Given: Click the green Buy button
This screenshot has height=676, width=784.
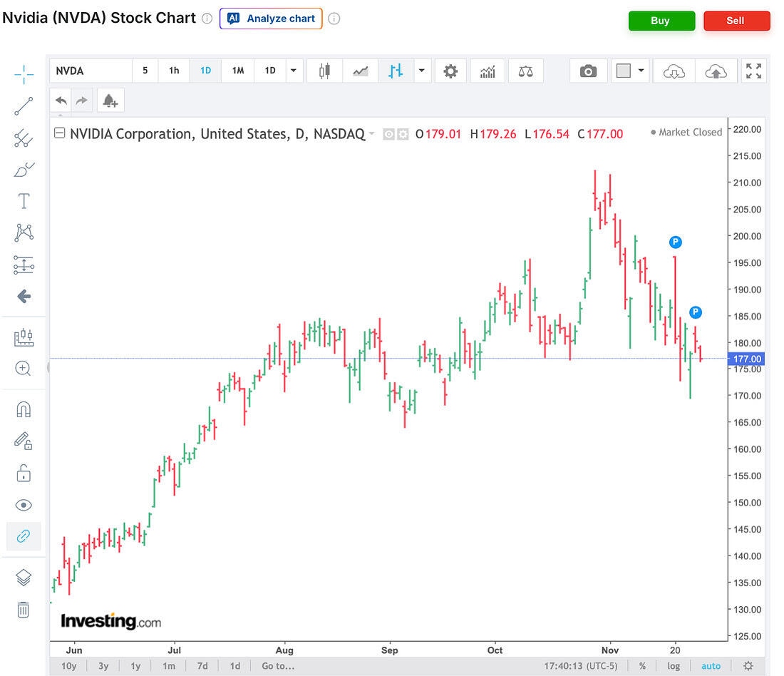Looking at the screenshot, I should 661,21.
